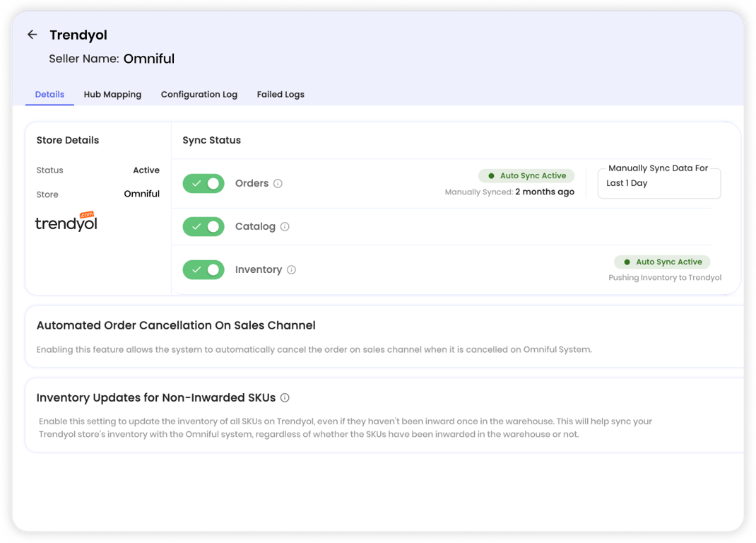Open the Manually Sync Data For dropdown

coord(659,183)
